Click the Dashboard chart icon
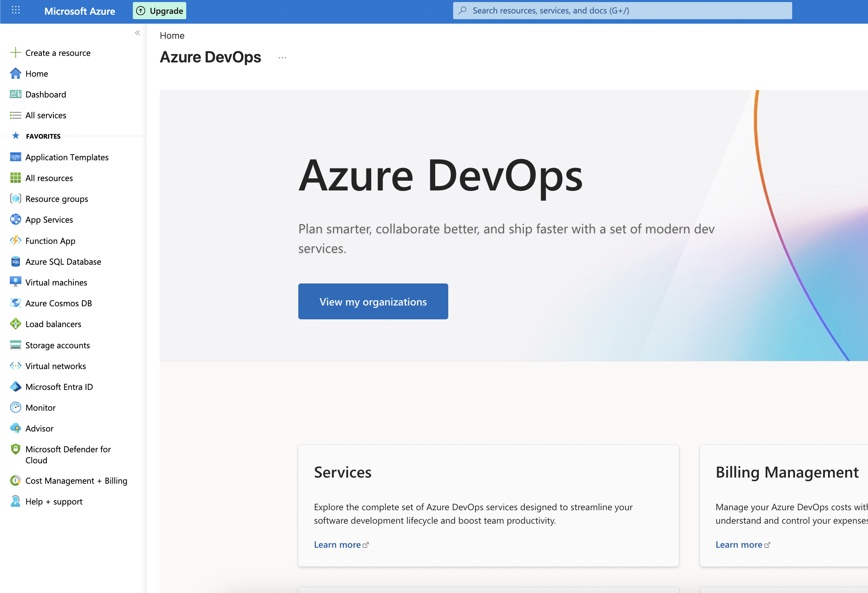The width and height of the screenshot is (868, 593). point(15,94)
